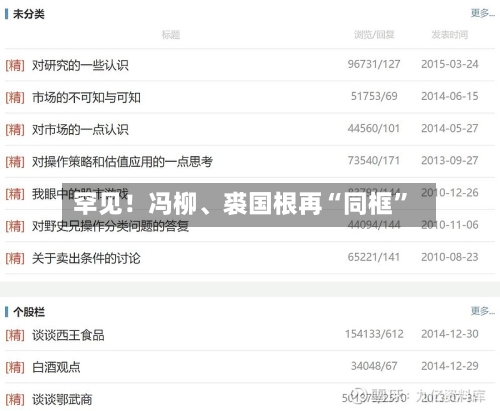Open post 谈谈鄂武商
The height and width of the screenshot is (411, 500).
tap(62, 399)
